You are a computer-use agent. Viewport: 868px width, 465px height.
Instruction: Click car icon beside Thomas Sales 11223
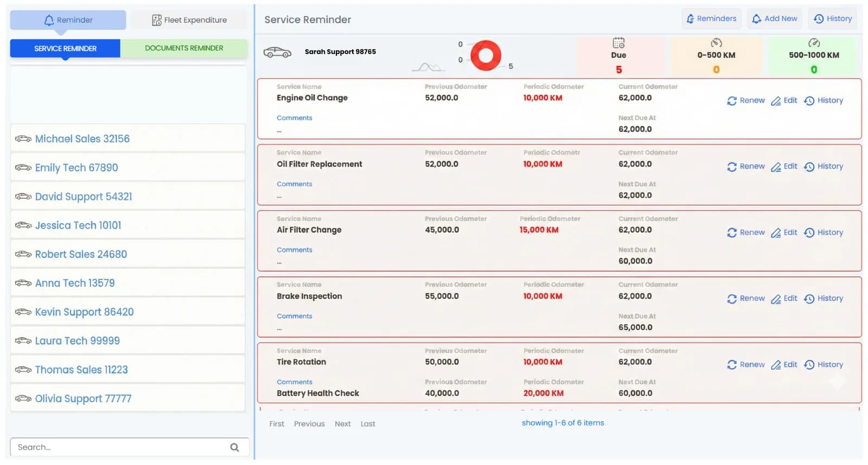coord(23,370)
